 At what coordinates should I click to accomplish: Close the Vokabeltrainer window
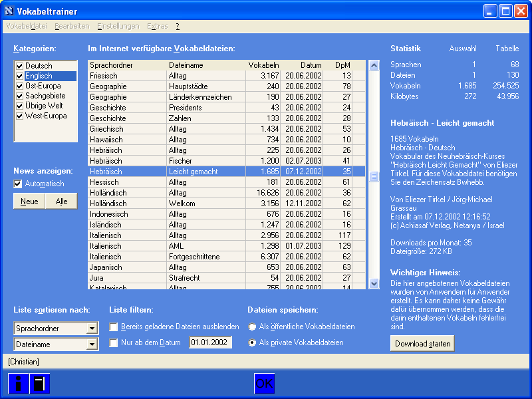(x=521, y=11)
